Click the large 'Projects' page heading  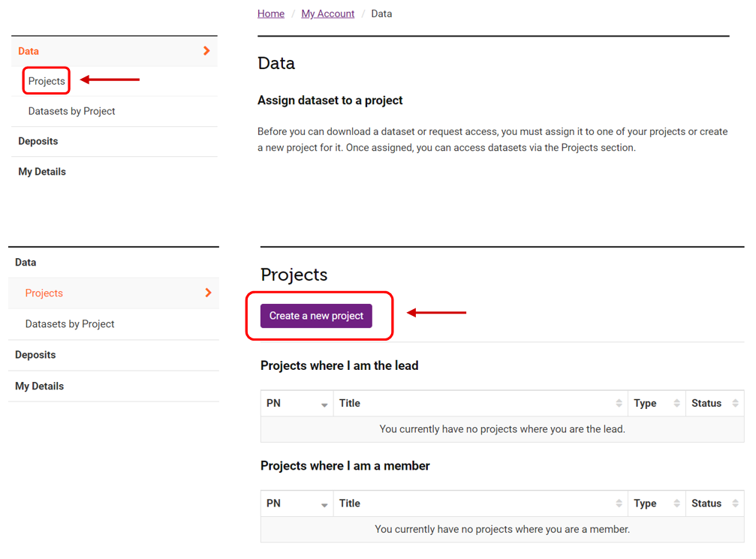pos(294,275)
